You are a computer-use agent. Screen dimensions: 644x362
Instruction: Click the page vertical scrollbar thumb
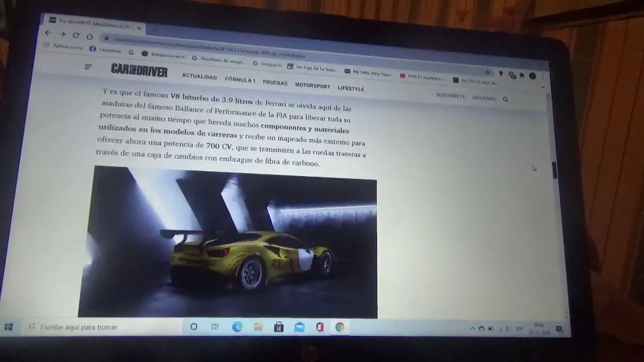(x=554, y=170)
